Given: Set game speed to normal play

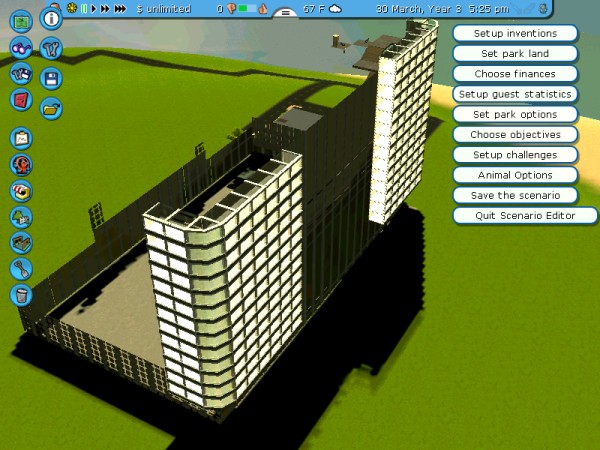Looking at the screenshot, I should pyautogui.click(x=94, y=8).
